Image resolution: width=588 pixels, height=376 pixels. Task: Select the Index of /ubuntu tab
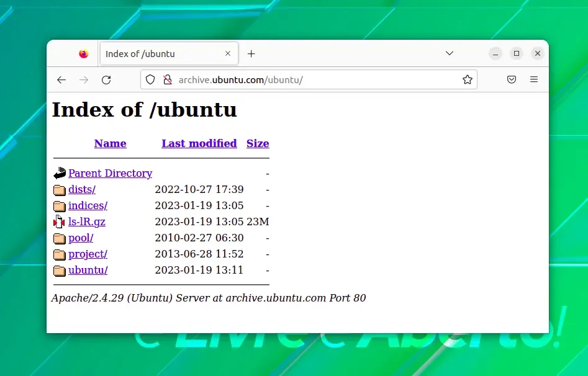(169, 53)
